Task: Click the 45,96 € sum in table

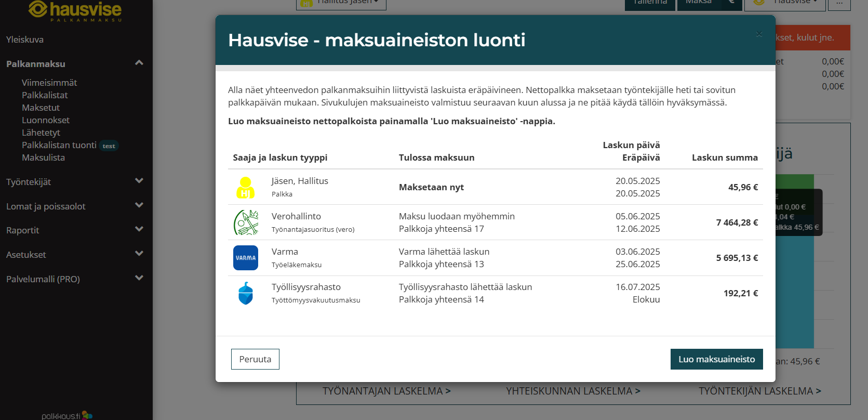Action: [743, 187]
